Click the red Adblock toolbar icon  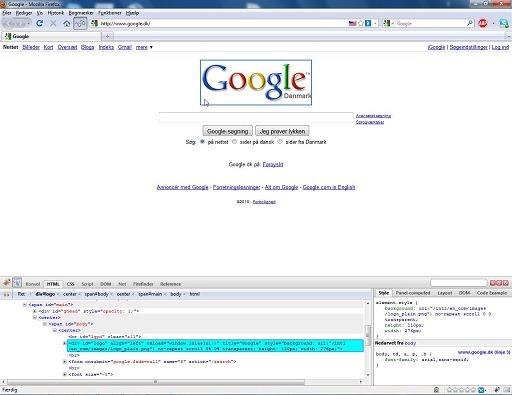(x=483, y=23)
